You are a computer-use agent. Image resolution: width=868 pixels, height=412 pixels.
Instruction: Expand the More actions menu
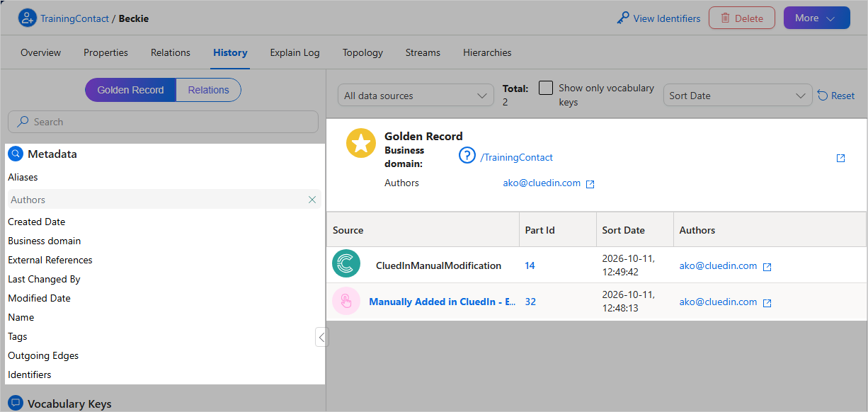click(816, 18)
